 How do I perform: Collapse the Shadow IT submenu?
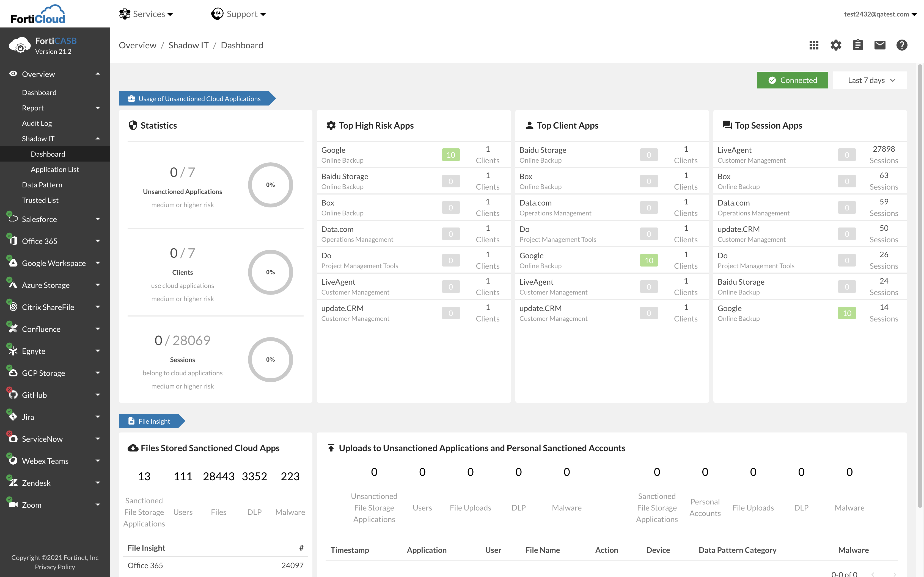(98, 138)
